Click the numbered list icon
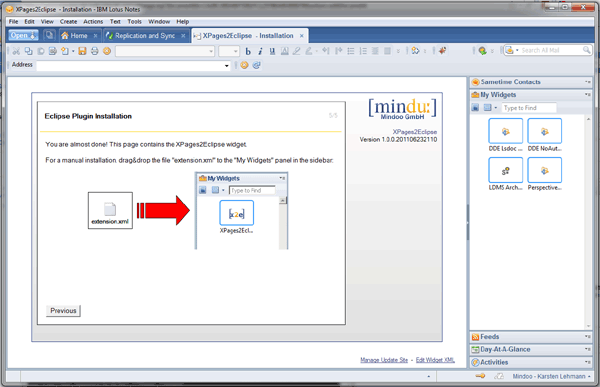The image size is (600, 387). pyautogui.click(x=363, y=51)
